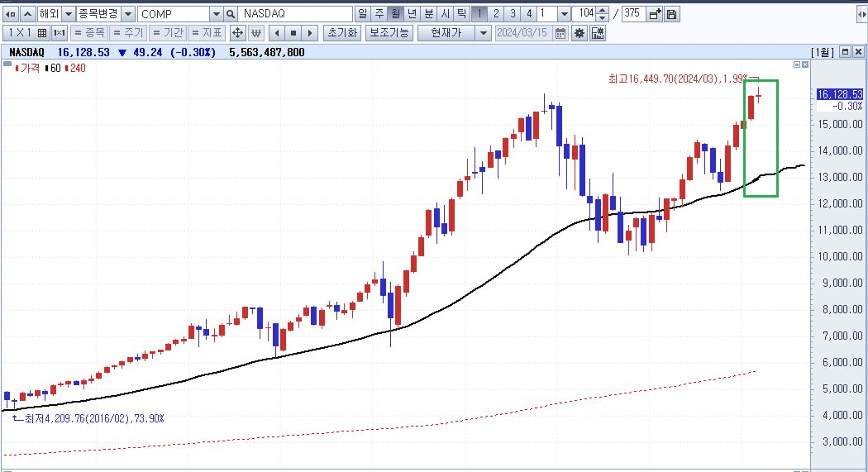Click the [1월] period label
Viewport: 868px width, 472px height.
823,52
